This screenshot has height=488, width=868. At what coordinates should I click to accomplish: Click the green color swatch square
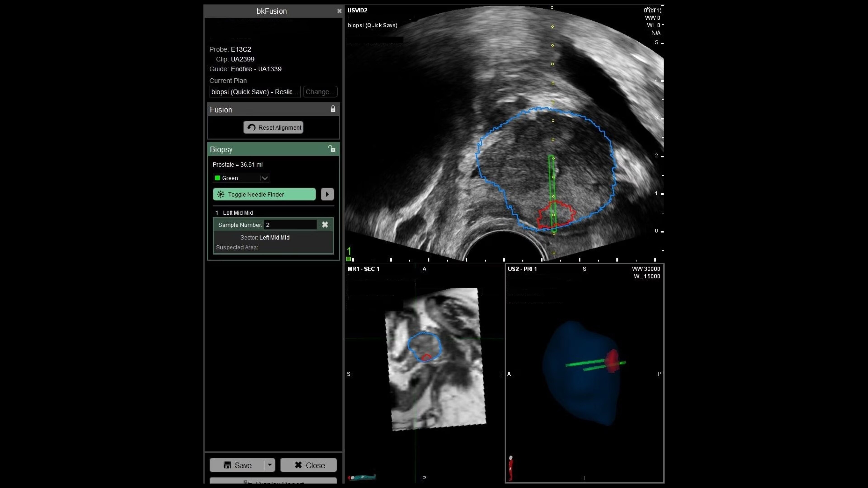217,178
